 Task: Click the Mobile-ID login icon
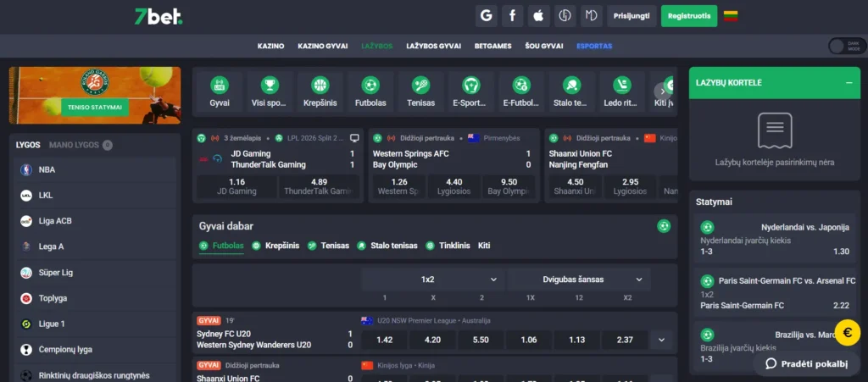592,16
